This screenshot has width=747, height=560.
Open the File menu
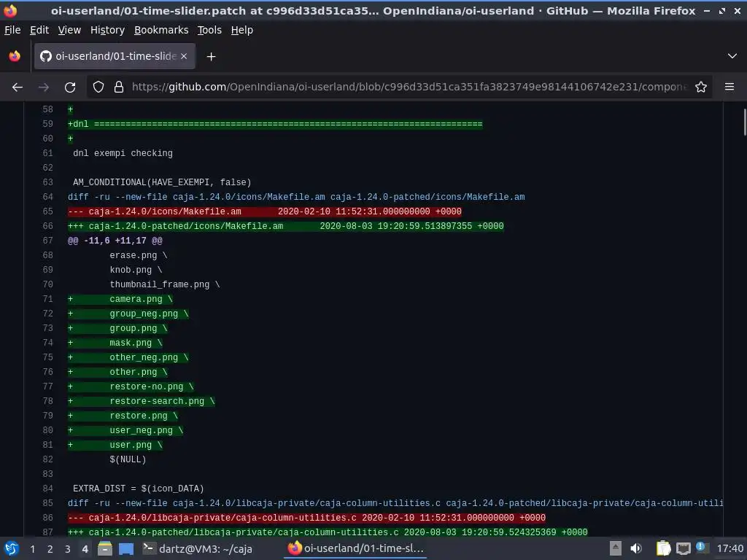coord(12,30)
